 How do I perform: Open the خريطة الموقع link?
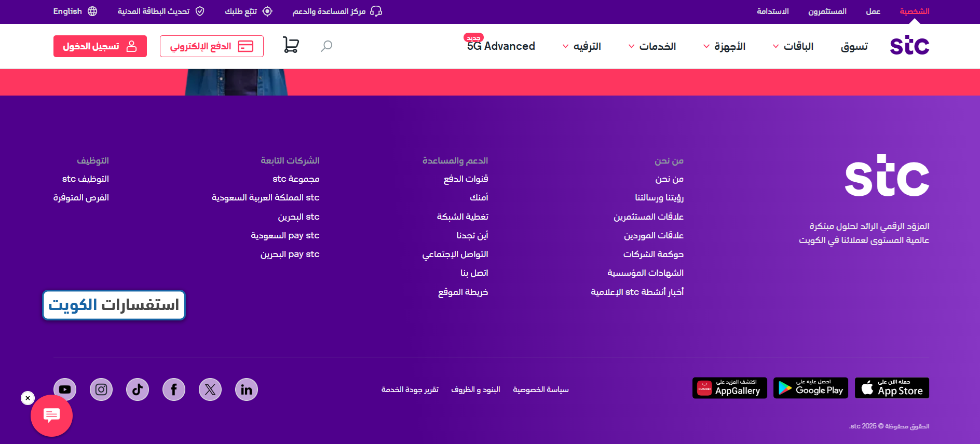(463, 292)
